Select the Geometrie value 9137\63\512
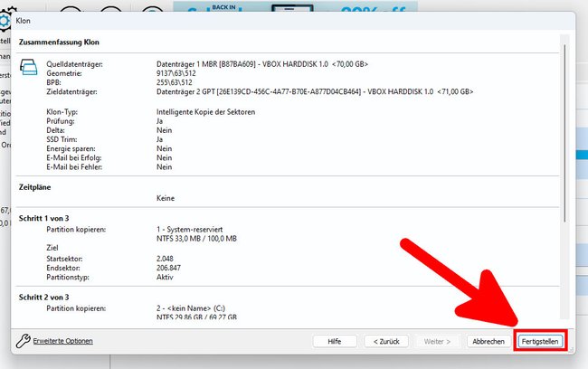 tap(175, 73)
